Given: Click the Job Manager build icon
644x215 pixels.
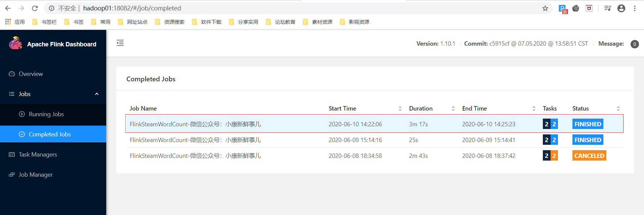Looking at the screenshot, I should [12, 174].
